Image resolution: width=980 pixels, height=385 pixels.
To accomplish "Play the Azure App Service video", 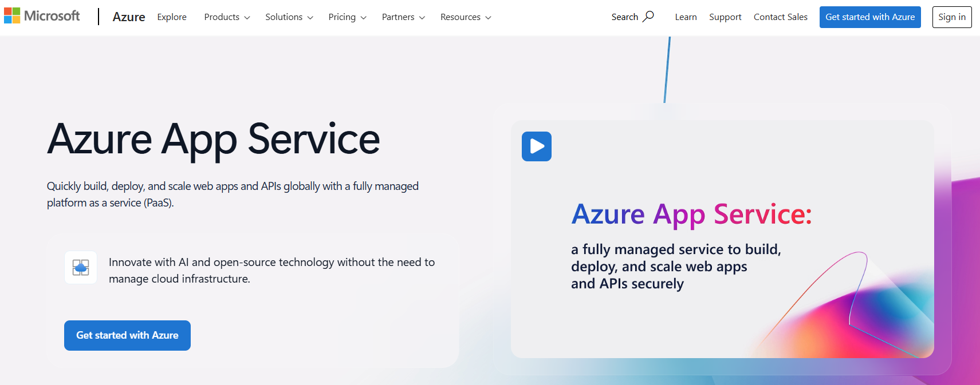I will [537, 146].
